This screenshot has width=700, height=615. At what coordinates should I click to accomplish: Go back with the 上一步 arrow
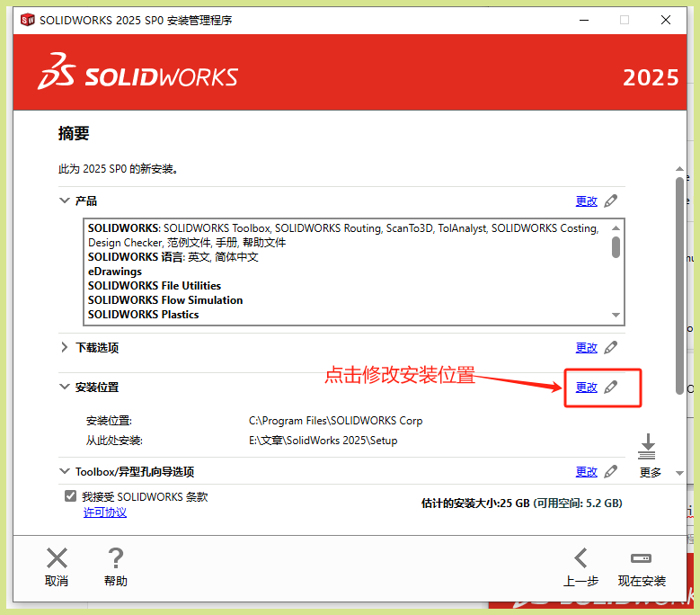point(580,557)
